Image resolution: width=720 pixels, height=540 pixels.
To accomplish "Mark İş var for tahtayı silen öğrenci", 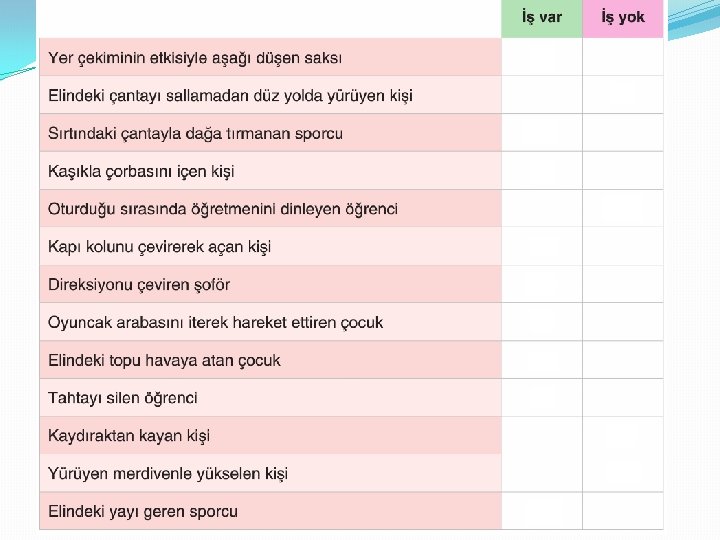I will pyautogui.click(x=541, y=398).
